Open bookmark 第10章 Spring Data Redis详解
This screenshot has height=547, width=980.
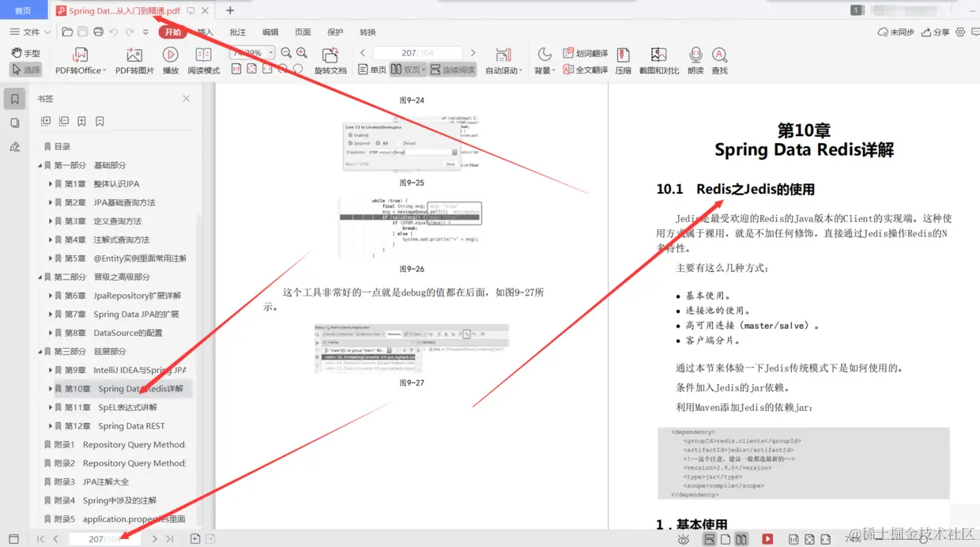pos(124,388)
